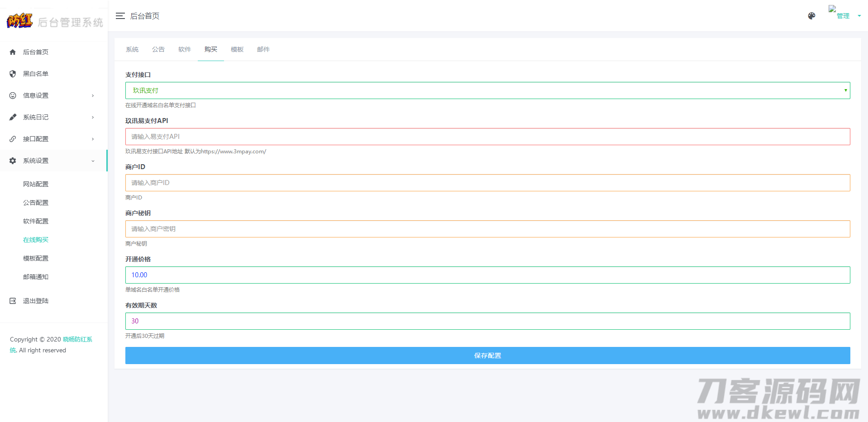Click the gear icon beside 系统设置

13,161
